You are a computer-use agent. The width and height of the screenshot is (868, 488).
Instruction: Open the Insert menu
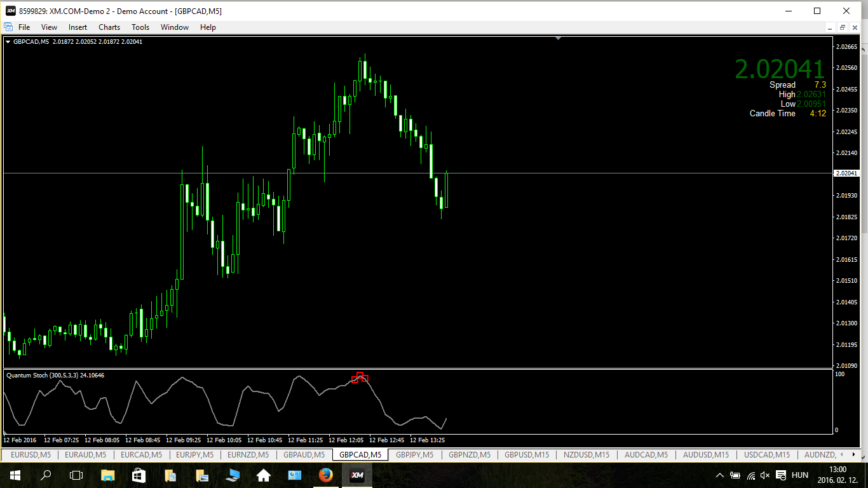tap(78, 27)
